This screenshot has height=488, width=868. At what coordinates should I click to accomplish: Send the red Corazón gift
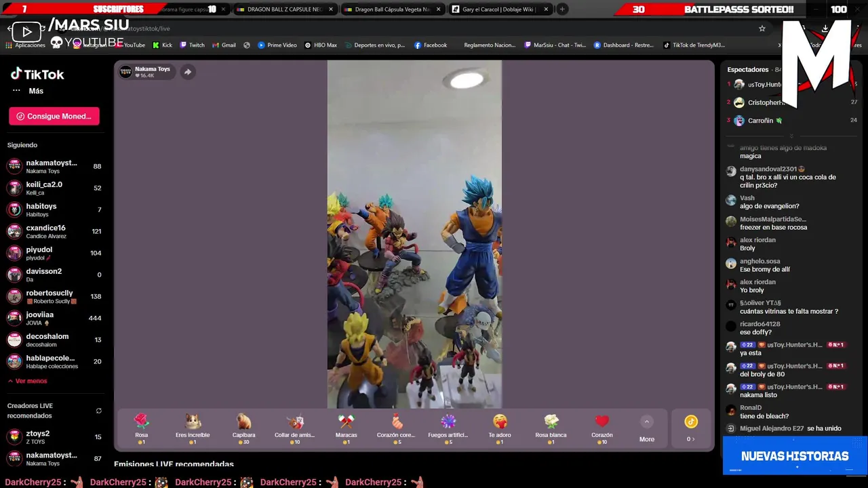tap(601, 428)
